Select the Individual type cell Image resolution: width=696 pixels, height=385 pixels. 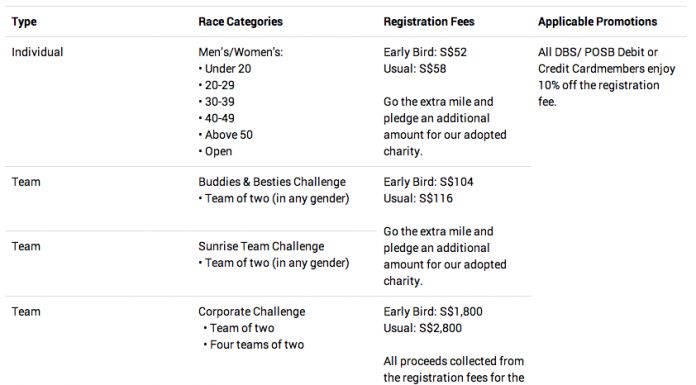coord(37,52)
